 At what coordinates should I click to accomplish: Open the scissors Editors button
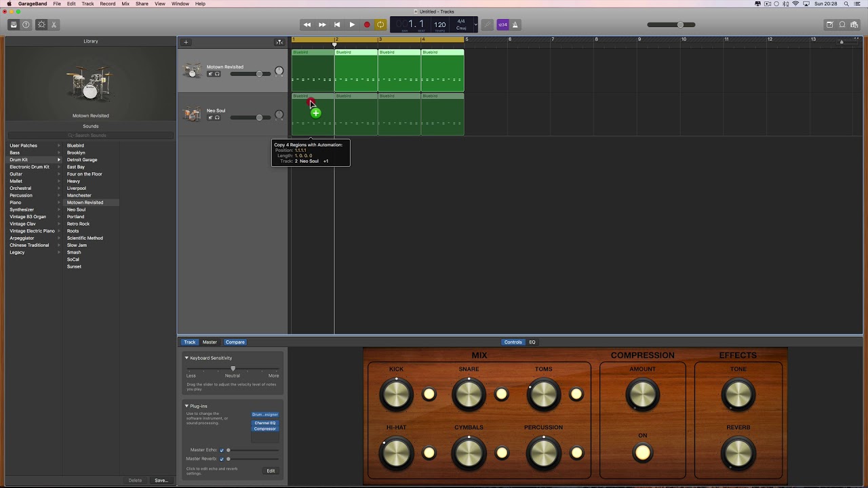(54, 24)
